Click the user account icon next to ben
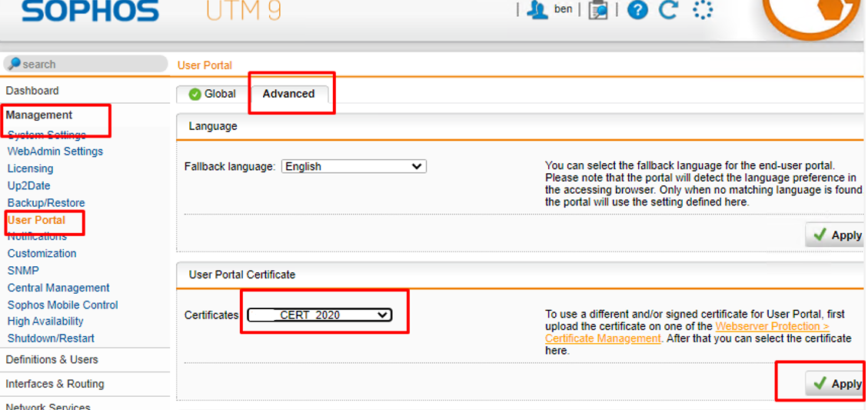The height and width of the screenshot is (410, 868). [537, 9]
